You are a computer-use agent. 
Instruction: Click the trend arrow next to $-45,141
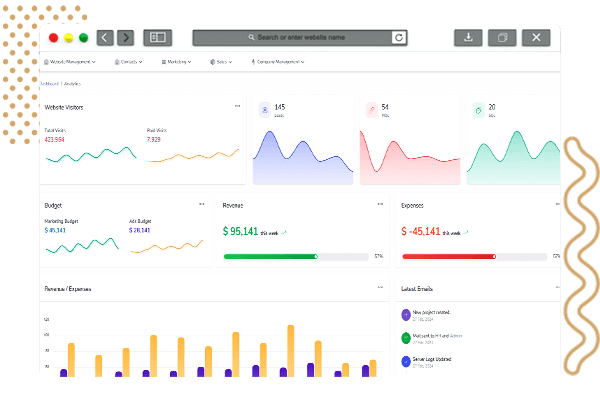466,232
